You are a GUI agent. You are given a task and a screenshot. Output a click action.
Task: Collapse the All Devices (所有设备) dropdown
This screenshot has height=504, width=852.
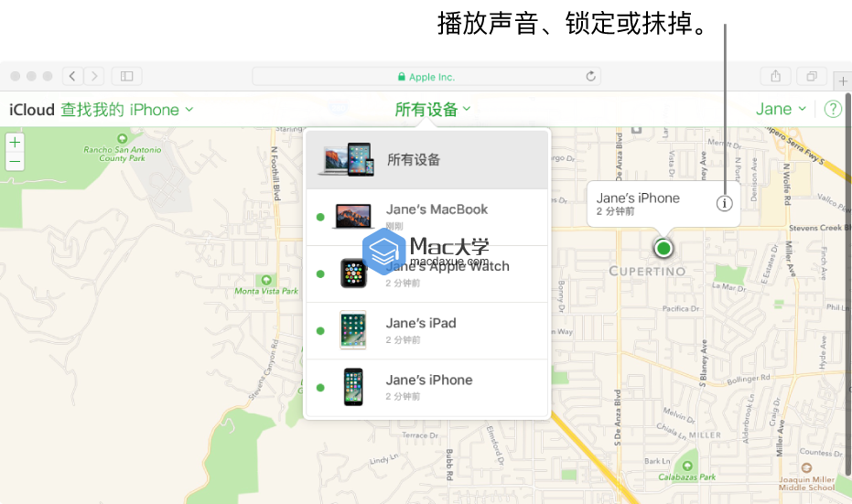click(x=433, y=109)
